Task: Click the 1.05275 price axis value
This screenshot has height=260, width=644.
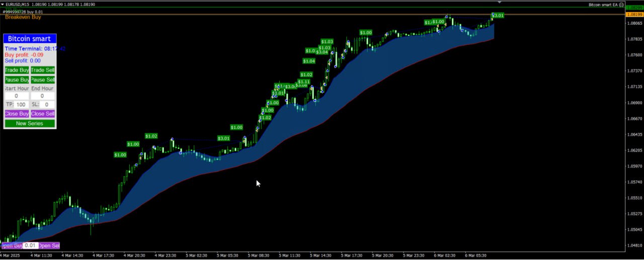Action: point(634,214)
